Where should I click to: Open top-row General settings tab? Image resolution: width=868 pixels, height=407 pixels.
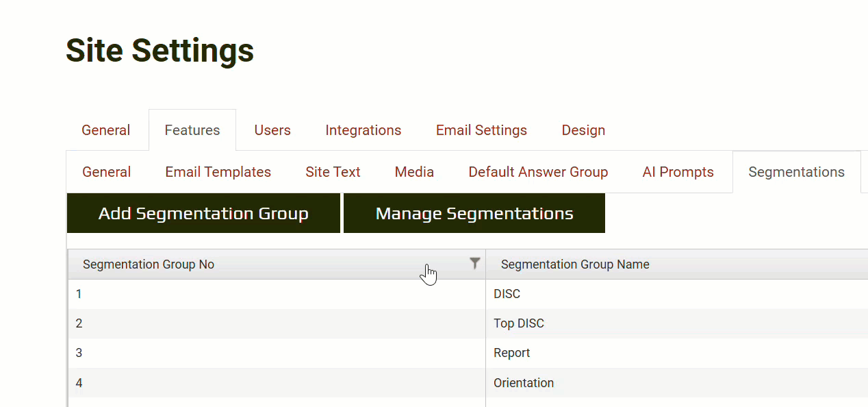(106, 130)
